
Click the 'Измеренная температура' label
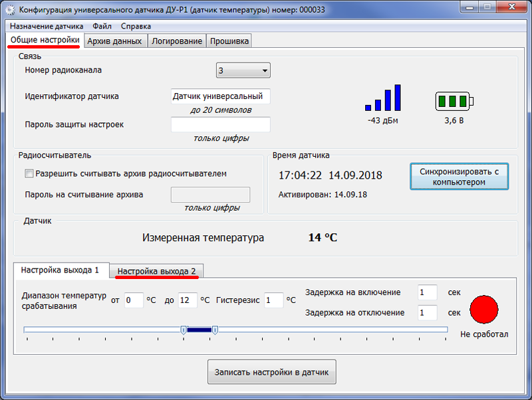coord(203,238)
